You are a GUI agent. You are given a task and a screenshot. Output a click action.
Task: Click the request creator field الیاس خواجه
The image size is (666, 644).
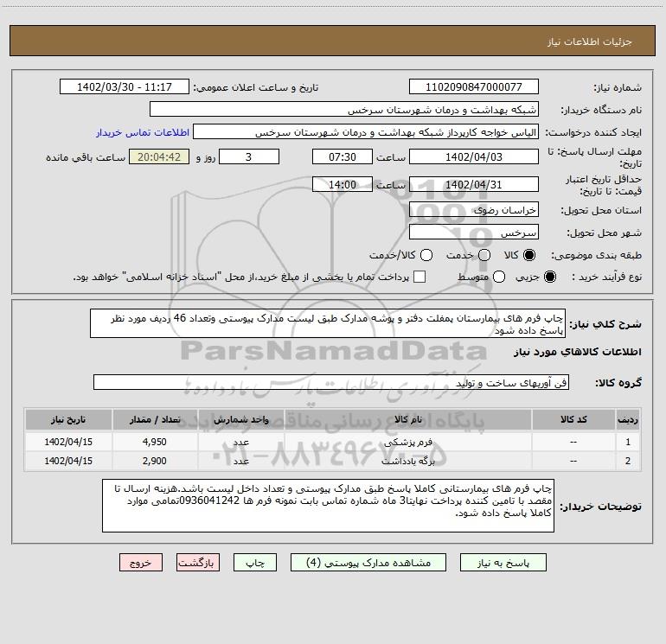[x=366, y=132]
